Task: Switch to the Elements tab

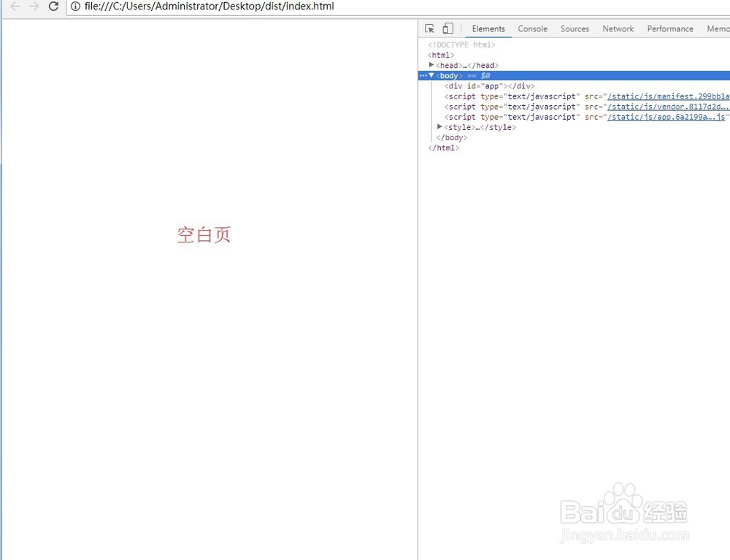Action: (x=488, y=29)
